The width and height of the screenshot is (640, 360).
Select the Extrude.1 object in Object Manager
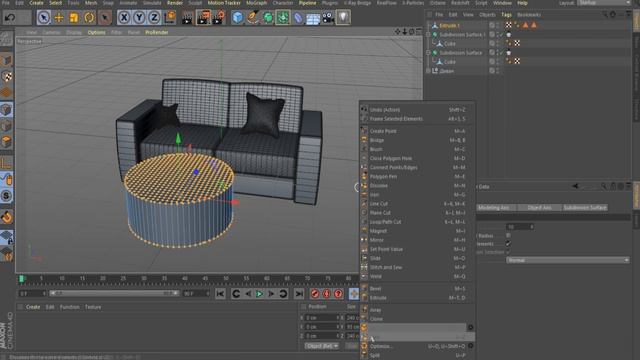449,25
